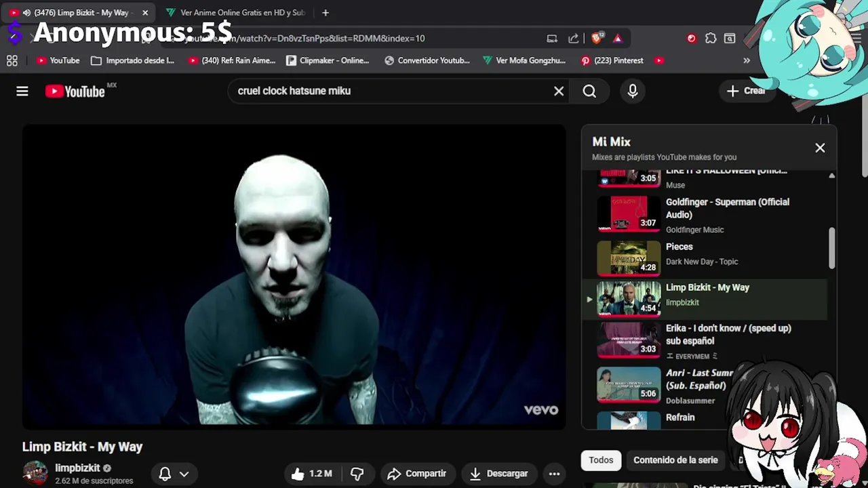Open Pinterest bookmark
This screenshot has width=868, height=488.
tap(612, 60)
